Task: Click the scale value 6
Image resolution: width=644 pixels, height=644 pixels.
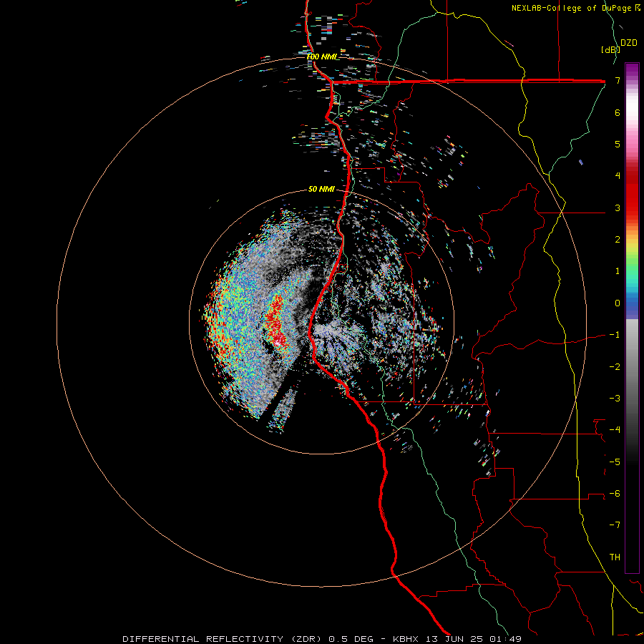Action: (618, 112)
